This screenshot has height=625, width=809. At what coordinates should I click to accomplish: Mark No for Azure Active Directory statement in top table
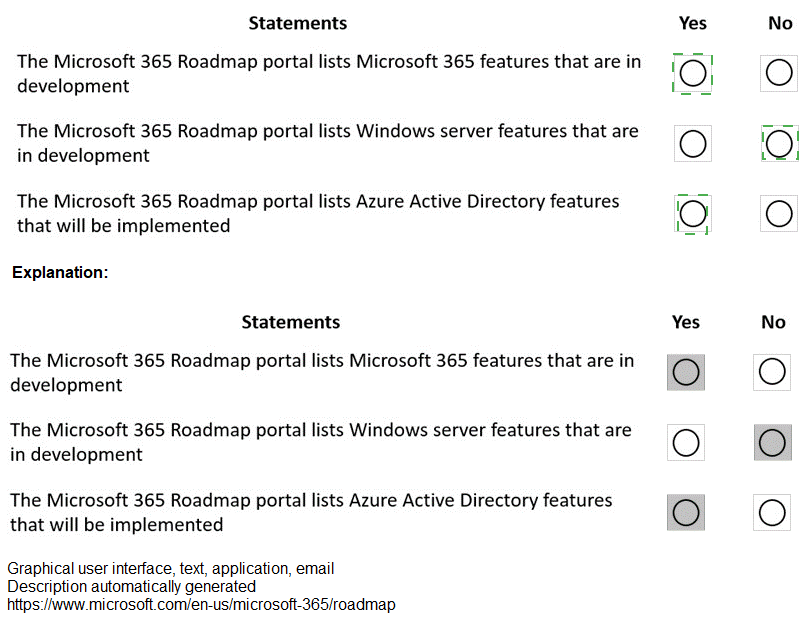[x=779, y=214]
